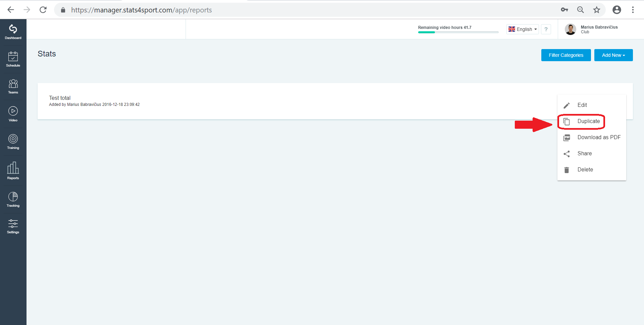The height and width of the screenshot is (325, 644).
Task: Go to the Teams section
Action: (13, 86)
